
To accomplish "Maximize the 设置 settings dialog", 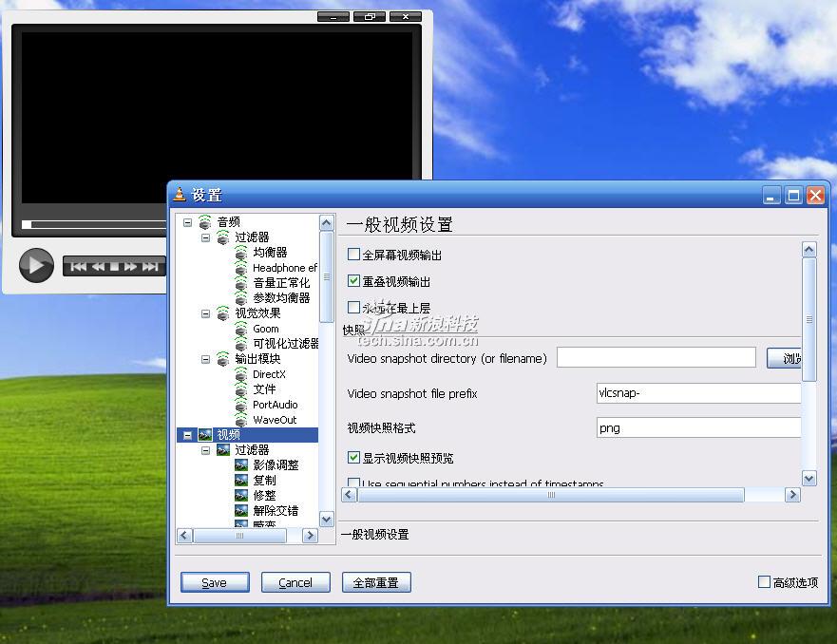I will (793, 196).
